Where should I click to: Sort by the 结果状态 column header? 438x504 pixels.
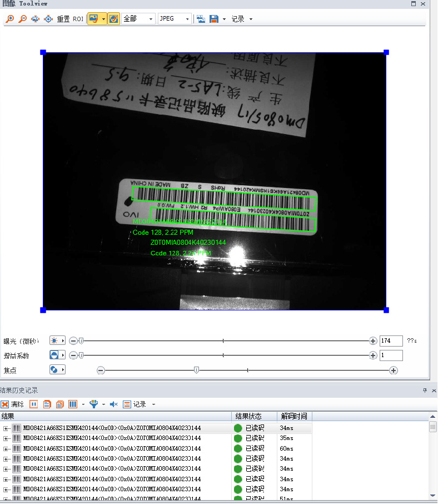tap(255, 416)
